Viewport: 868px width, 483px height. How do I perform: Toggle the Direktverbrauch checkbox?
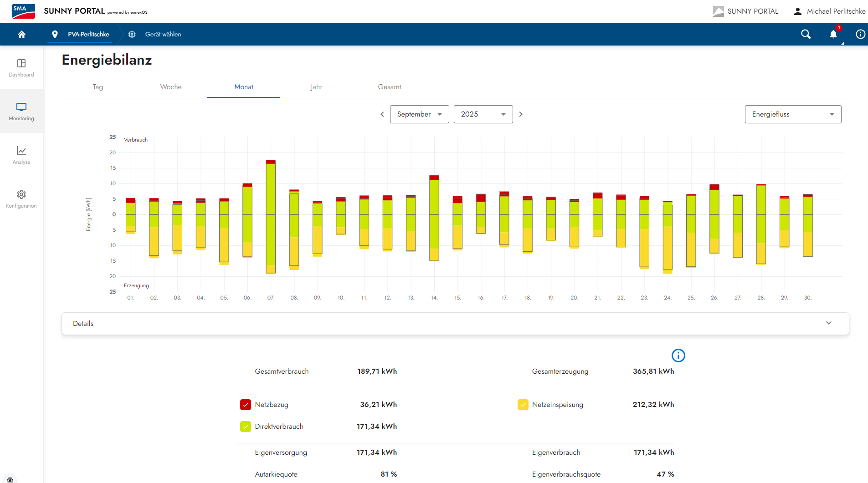[x=246, y=427]
